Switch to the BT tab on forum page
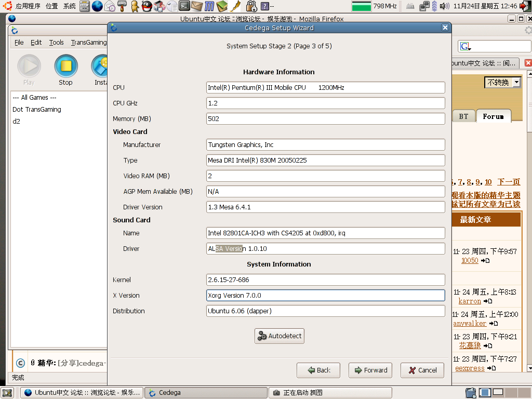This screenshot has height=399, width=532. click(463, 116)
